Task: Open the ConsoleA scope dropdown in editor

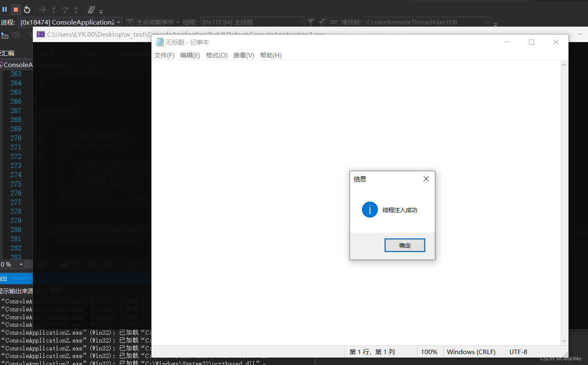Action: 17,65
